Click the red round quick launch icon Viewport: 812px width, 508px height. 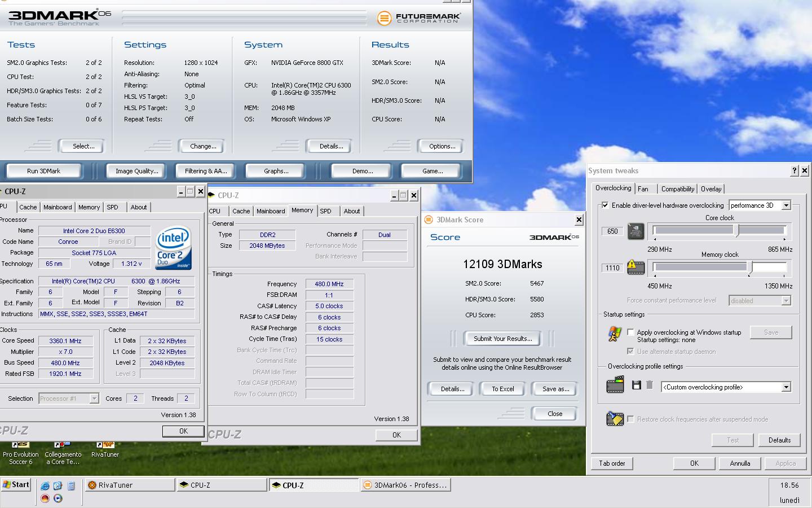point(45,498)
